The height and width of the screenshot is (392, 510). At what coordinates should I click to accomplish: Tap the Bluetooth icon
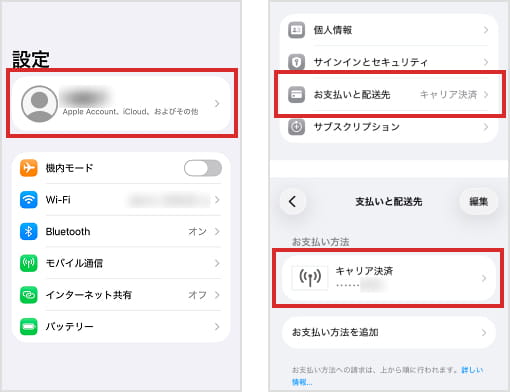pyautogui.click(x=29, y=231)
